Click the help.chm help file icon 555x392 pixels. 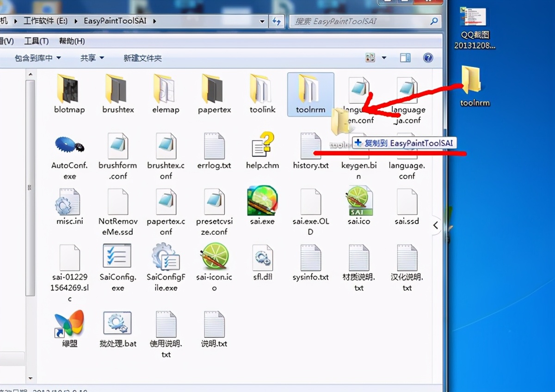[262, 145]
